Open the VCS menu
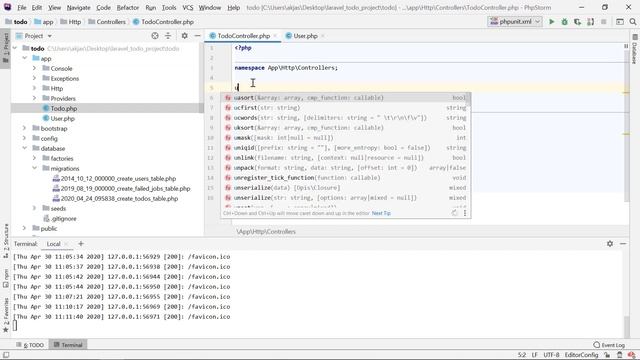Screen dimensions: 640x360 click(188, 7)
